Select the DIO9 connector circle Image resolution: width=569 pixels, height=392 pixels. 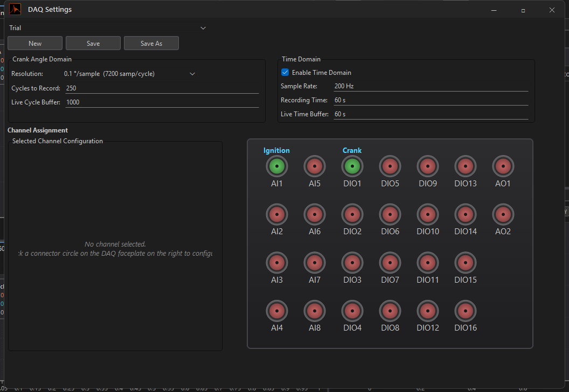428,166
